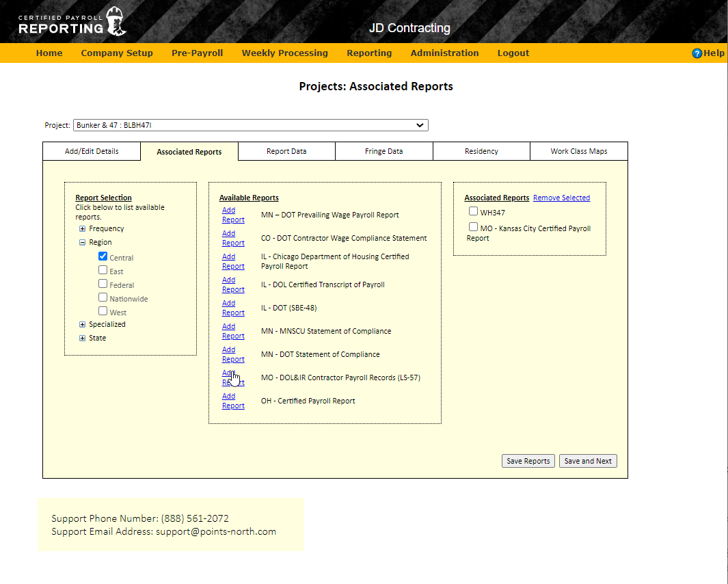Open the Pre-Payroll menu
The height and width of the screenshot is (584, 728).
click(x=198, y=53)
